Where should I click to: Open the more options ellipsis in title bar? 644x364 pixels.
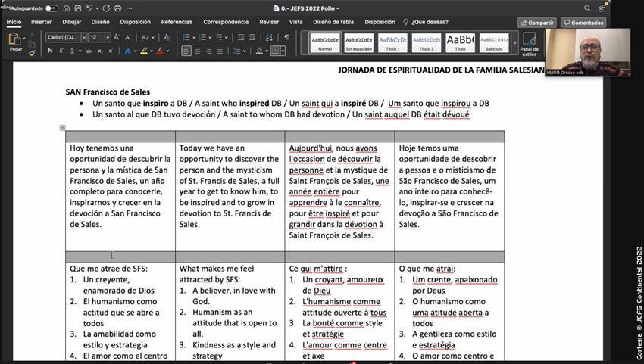[x=129, y=8]
